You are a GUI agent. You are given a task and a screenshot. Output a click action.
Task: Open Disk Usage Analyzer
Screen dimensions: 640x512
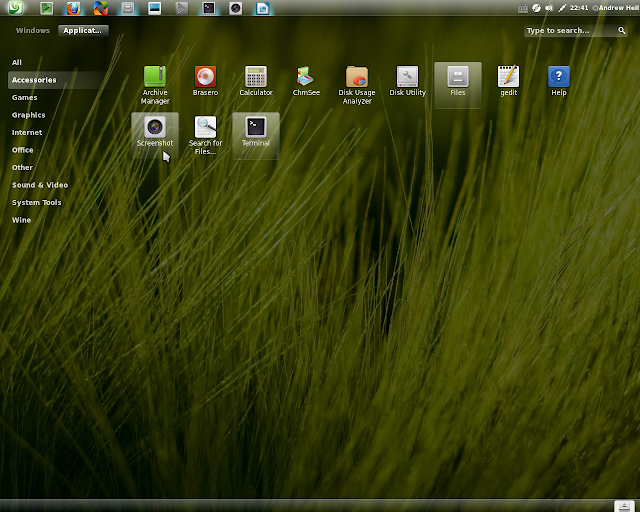tap(357, 85)
